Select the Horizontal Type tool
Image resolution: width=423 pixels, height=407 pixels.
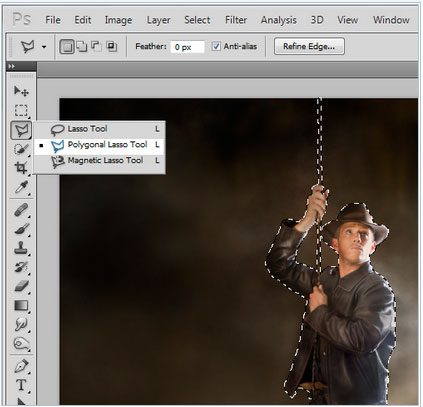point(21,385)
